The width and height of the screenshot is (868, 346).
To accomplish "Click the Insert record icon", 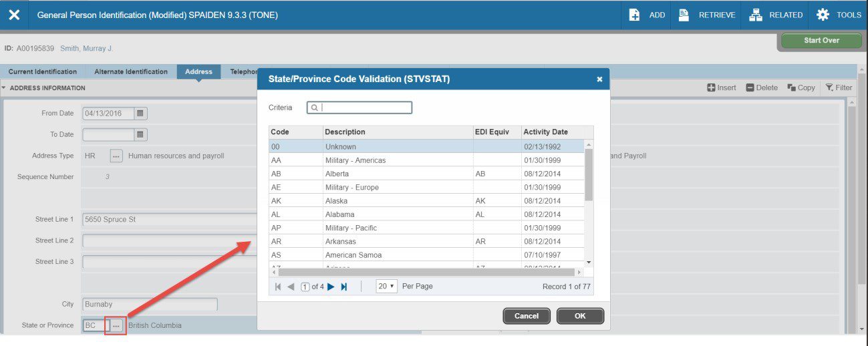I will click(712, 88).
